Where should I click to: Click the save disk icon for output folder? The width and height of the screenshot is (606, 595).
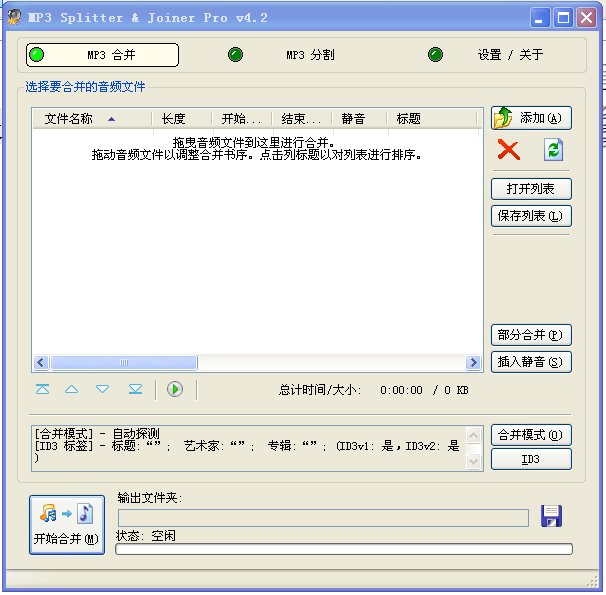[551, 516]
